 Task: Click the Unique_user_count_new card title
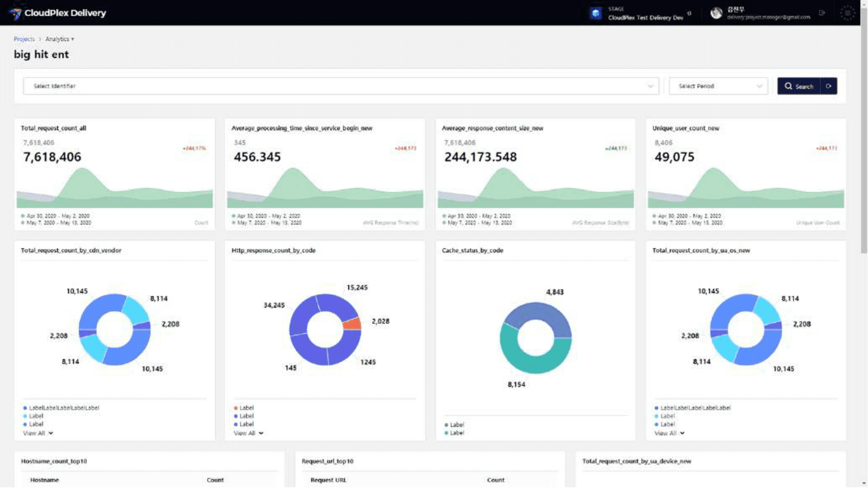[x=685, y=128]
